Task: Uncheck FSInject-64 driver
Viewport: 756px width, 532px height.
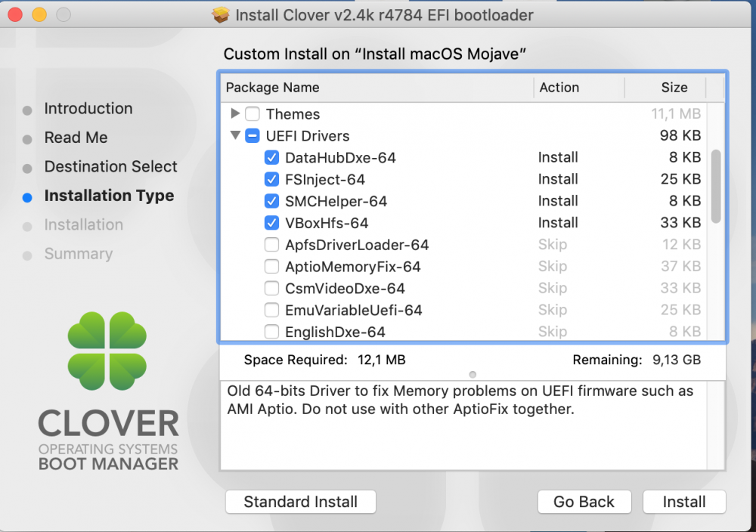Action: pos(271,179)
